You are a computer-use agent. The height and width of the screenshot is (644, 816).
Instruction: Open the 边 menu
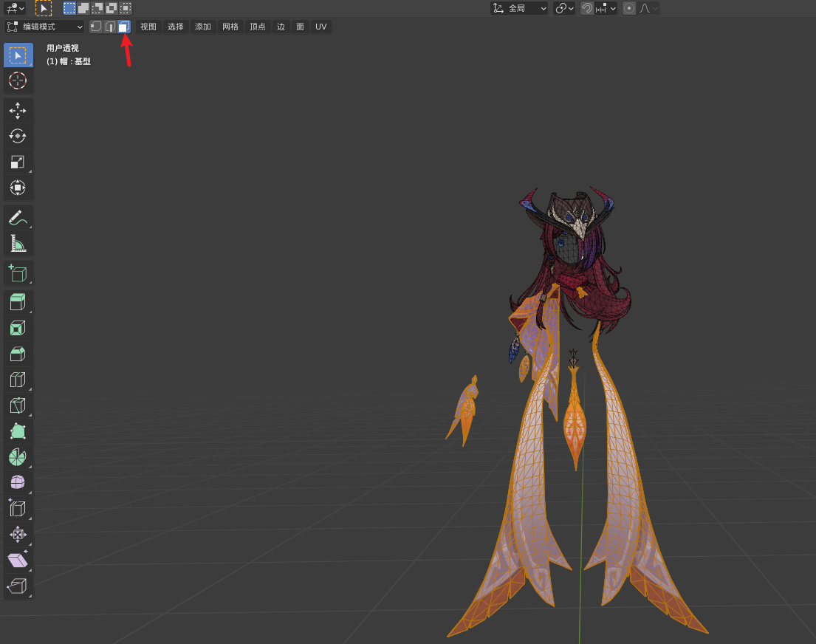[281, 27]
